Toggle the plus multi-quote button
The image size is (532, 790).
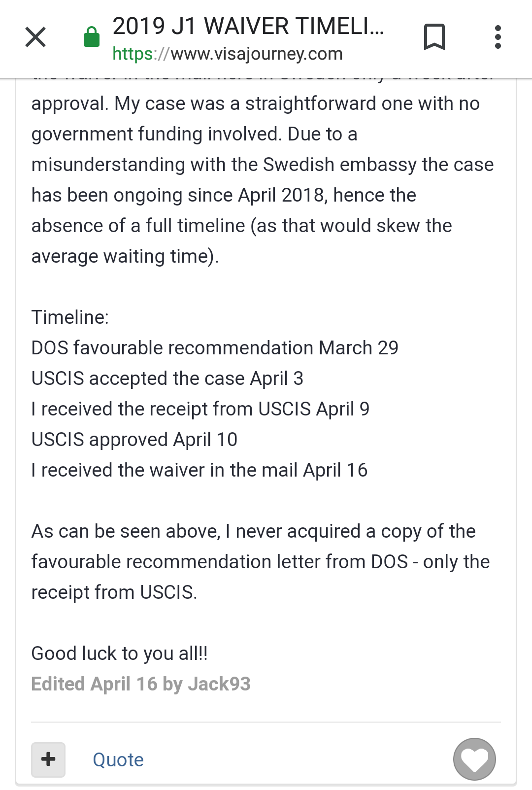tap(48, 759)
